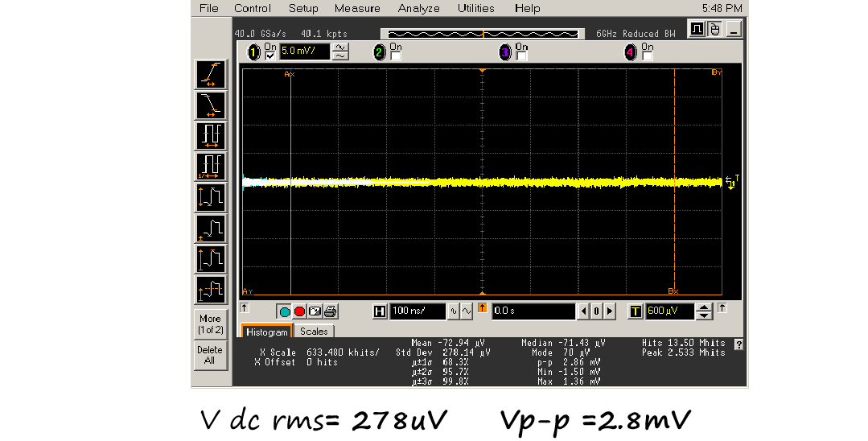This screenshot has width=868, height=441.
Task: Click the 100 ns/ timebase field
Action: [418, 311]
